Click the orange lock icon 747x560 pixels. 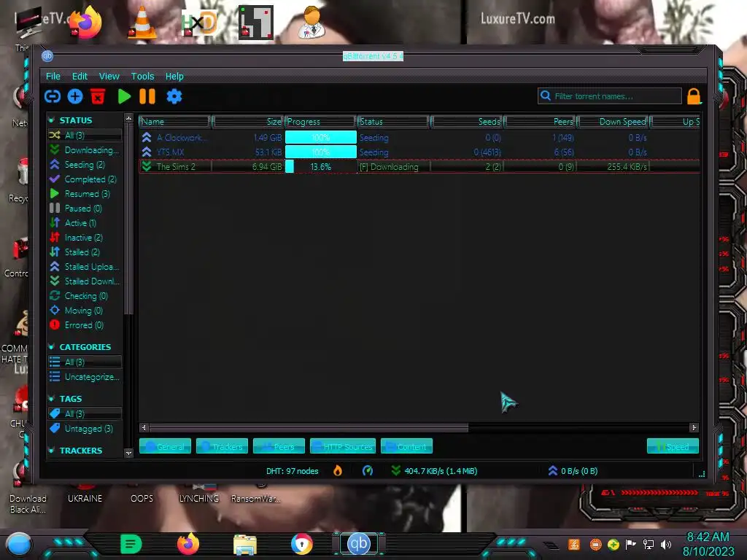[694, 96]
